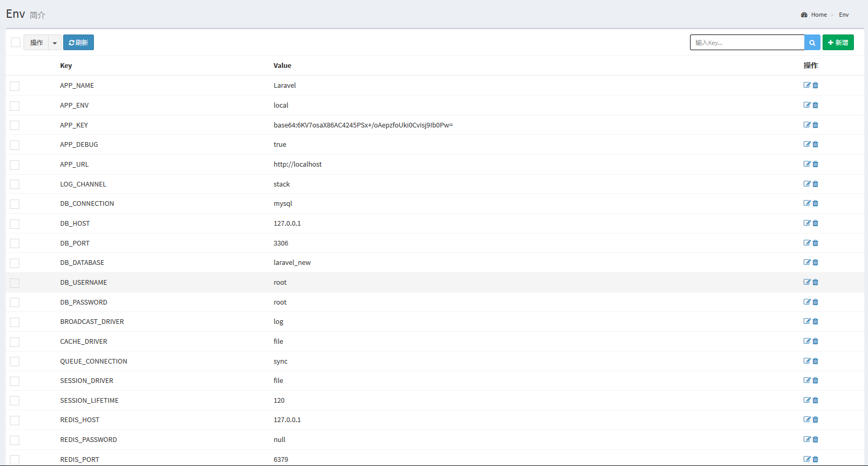Delete the DB_PORT entry
The width and height of the screenshot is (868, 466).
[815, 243]
